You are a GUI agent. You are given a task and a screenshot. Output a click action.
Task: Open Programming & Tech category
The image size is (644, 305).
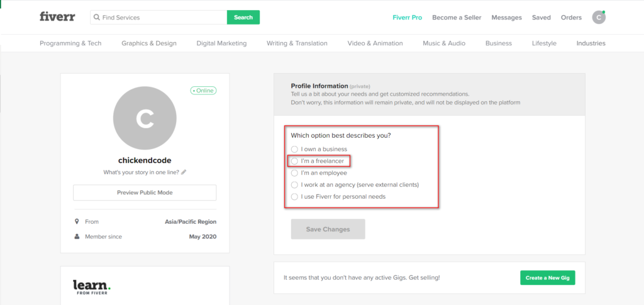70,43
